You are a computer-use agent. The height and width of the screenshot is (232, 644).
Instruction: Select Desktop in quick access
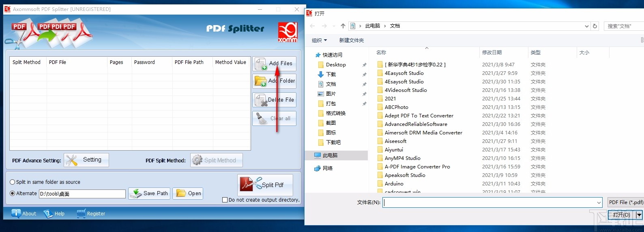[x=336, y=65]
